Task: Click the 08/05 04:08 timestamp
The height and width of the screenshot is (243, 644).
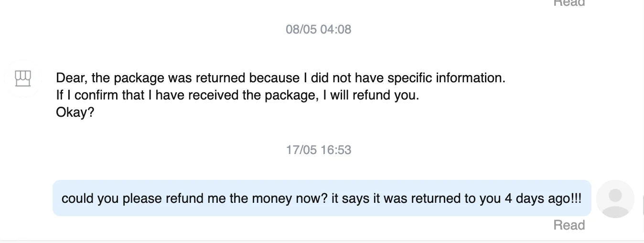Action: coord(318,30)
